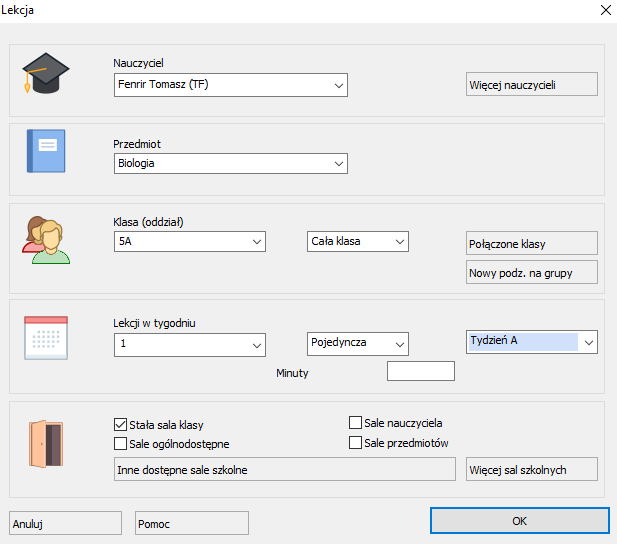Click the class students group icon
The width and height of the screenshot is (617, 544).
click(x=46, y=240)
